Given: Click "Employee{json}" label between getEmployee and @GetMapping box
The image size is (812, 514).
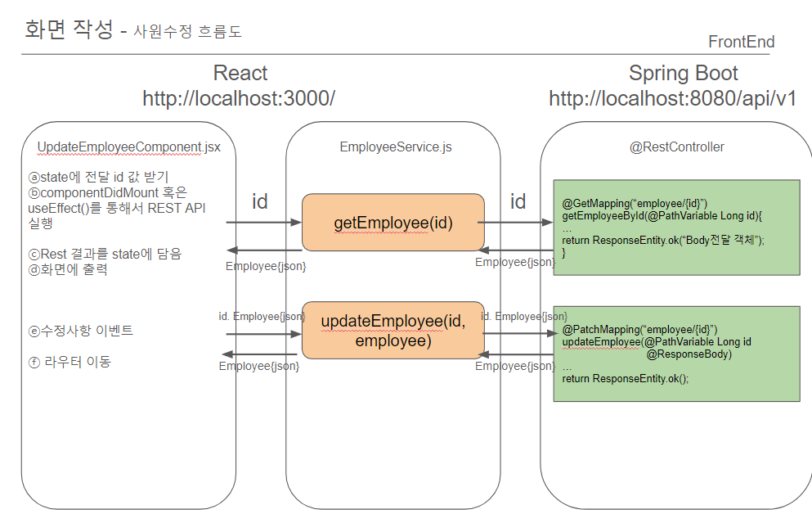Looking at the screenshot, I should coord(515,262).
